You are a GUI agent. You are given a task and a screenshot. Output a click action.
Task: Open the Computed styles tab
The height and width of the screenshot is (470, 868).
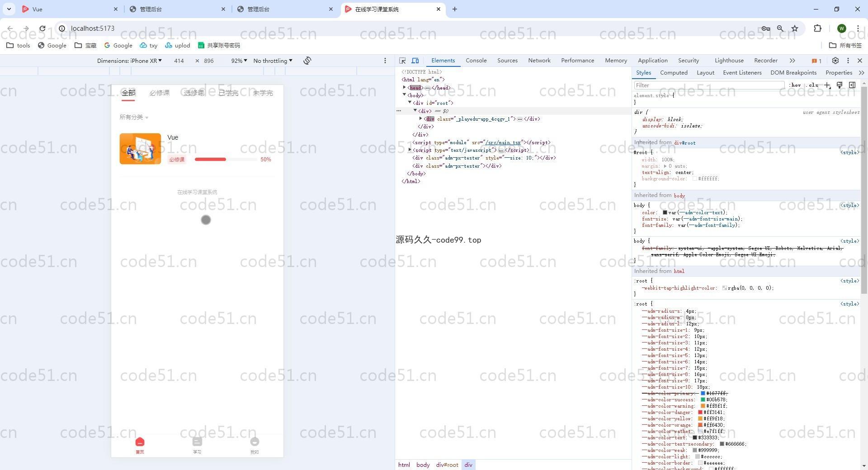pyautogui.click(x=674, y=73)
